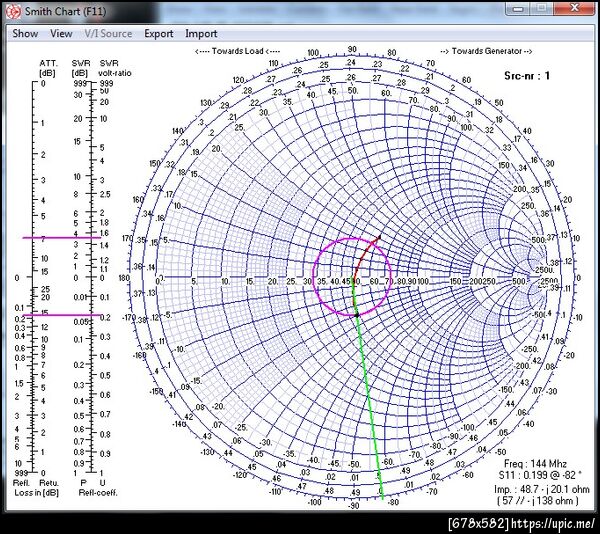600x534 pixels.
Task: Click the upper magenta marker on the ATT scale
Action: pyautogui.click(x=62, y=238)
